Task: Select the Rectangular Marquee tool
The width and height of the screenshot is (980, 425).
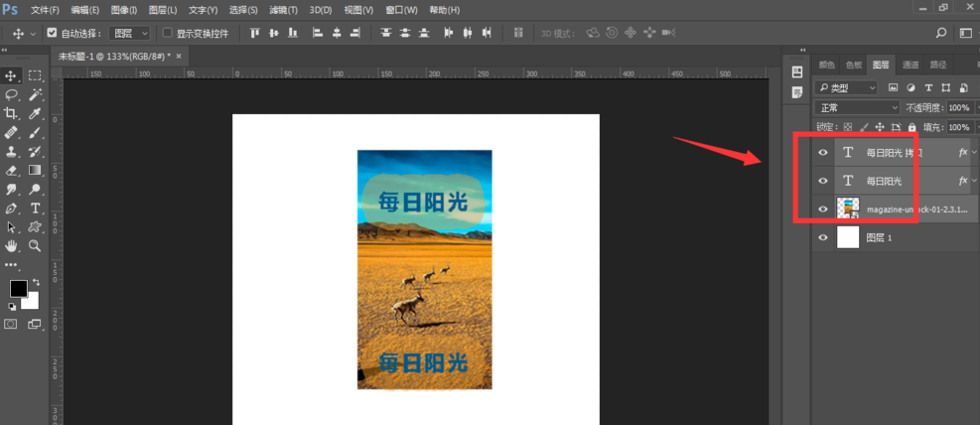Action: pyautogui.click(x=35, y=76)
